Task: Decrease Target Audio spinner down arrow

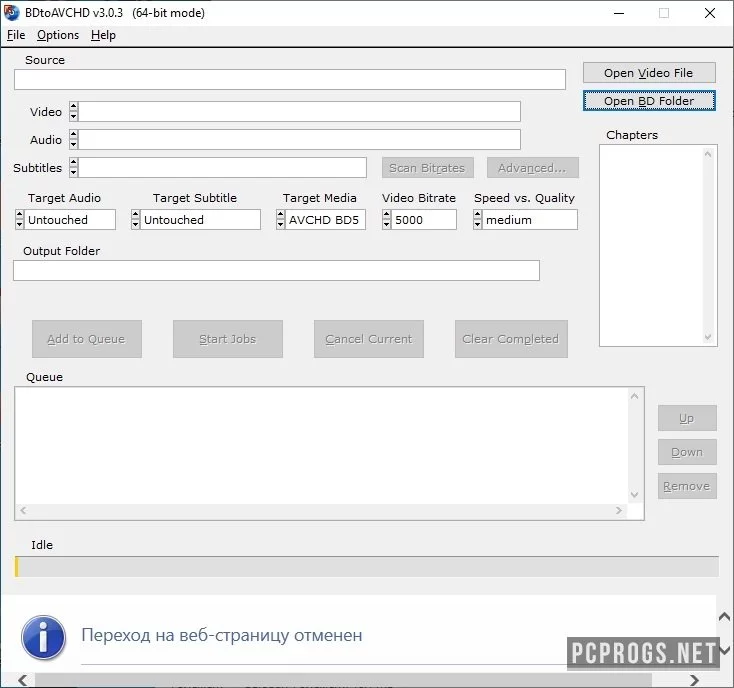Action: click(x=19, y=225)
